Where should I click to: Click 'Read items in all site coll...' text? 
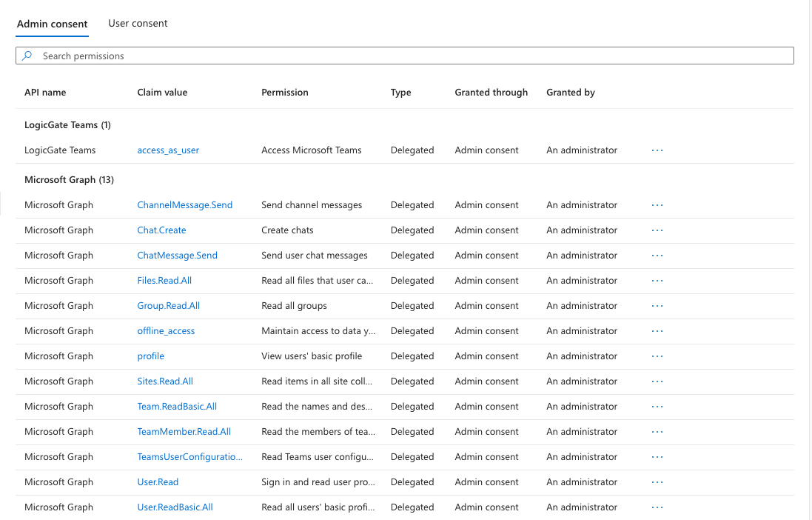(317, 381)
